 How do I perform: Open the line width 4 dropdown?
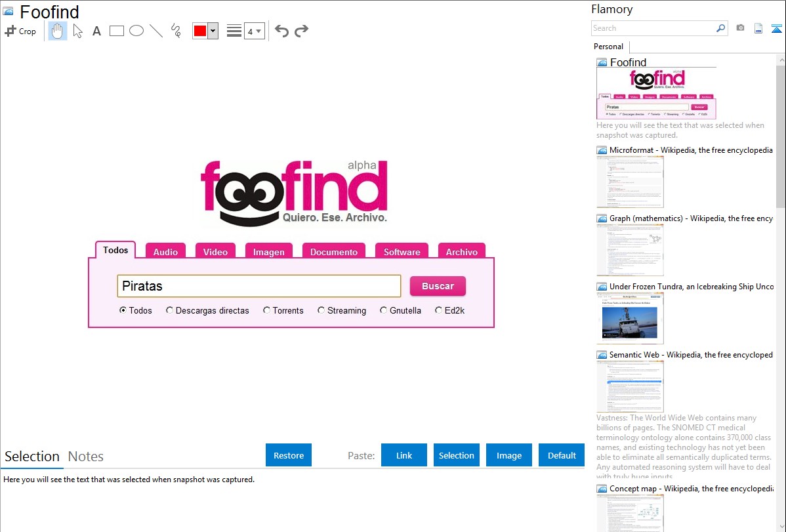click(x=254, y=31)
